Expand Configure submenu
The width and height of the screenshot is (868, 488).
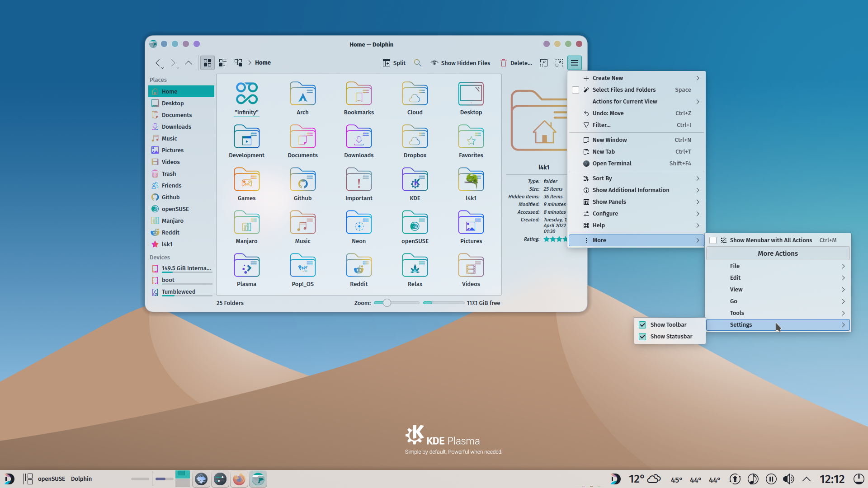636,214
